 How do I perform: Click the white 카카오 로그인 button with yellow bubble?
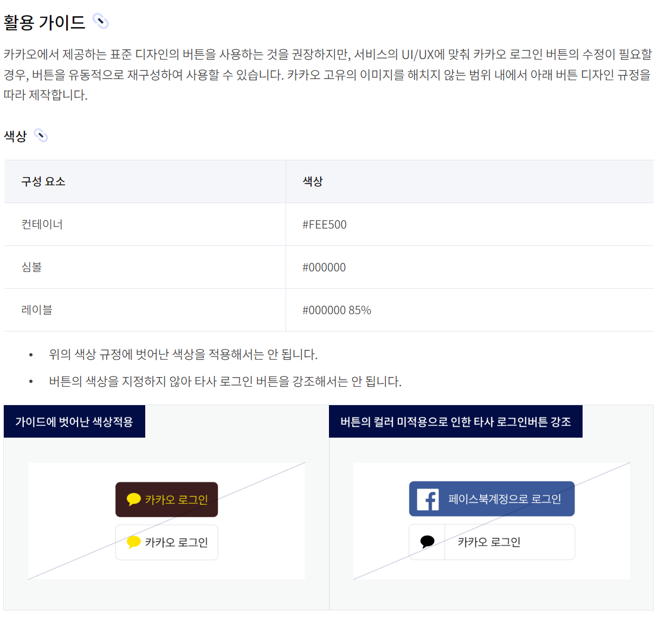click(166, 542)
